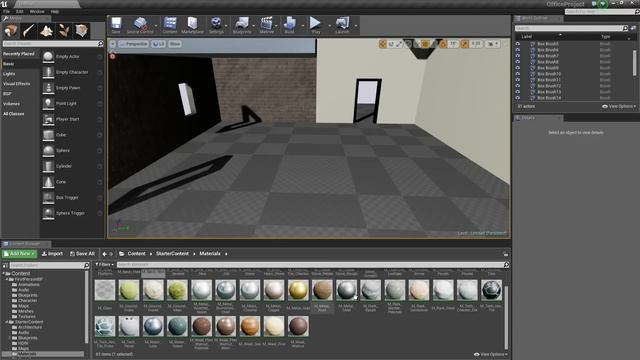Click the Sphere Trigger icon
640x360 pixels.
tap(48, 213)
